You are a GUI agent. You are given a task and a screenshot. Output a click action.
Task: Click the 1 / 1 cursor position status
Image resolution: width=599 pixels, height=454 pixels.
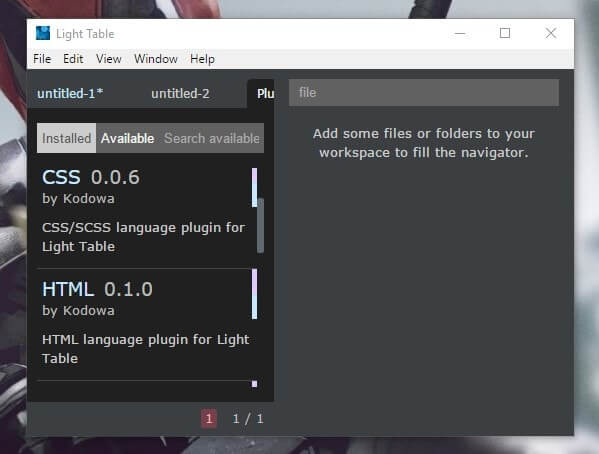click(248, 419)
